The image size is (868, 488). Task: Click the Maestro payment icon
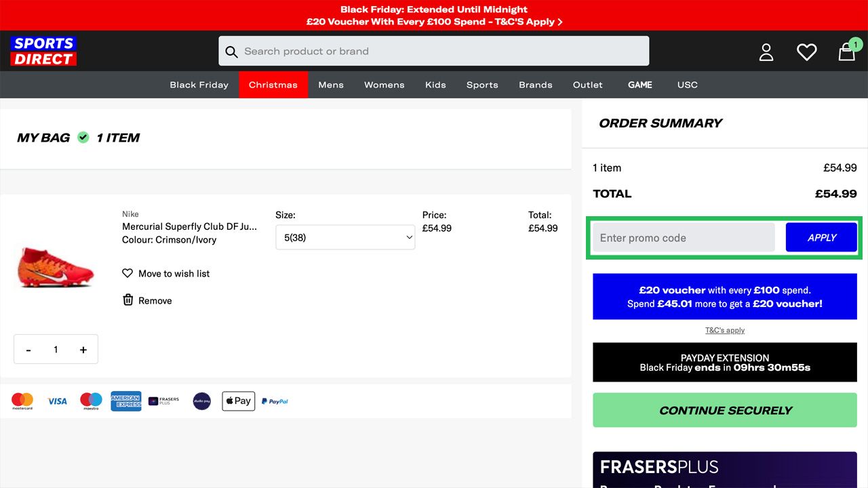tap(91, 401)
